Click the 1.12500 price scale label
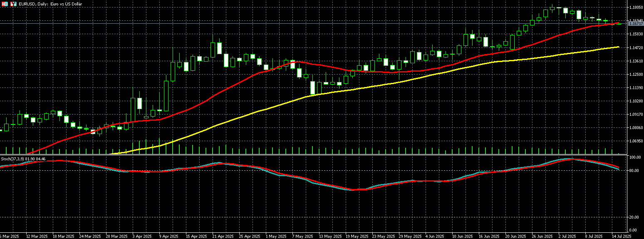 (x=636, y=74)
